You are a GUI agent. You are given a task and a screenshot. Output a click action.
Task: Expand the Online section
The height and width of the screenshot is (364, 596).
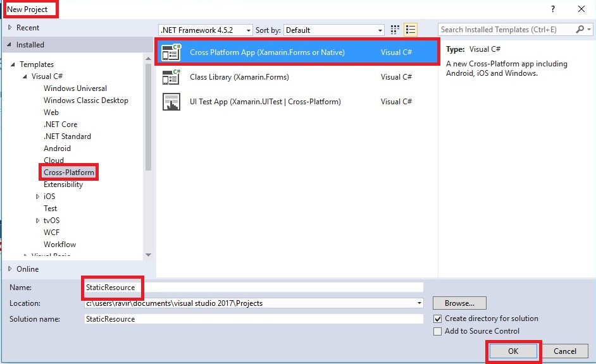(10, 269)
